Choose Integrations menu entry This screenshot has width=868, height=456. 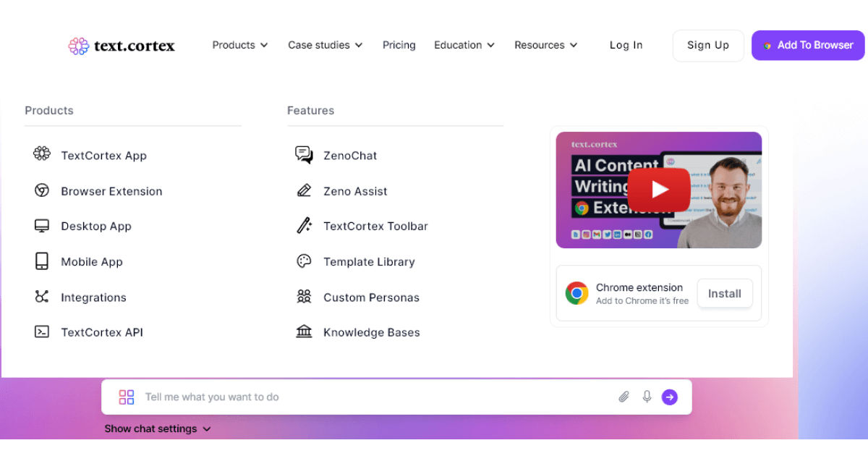[93, 297]
